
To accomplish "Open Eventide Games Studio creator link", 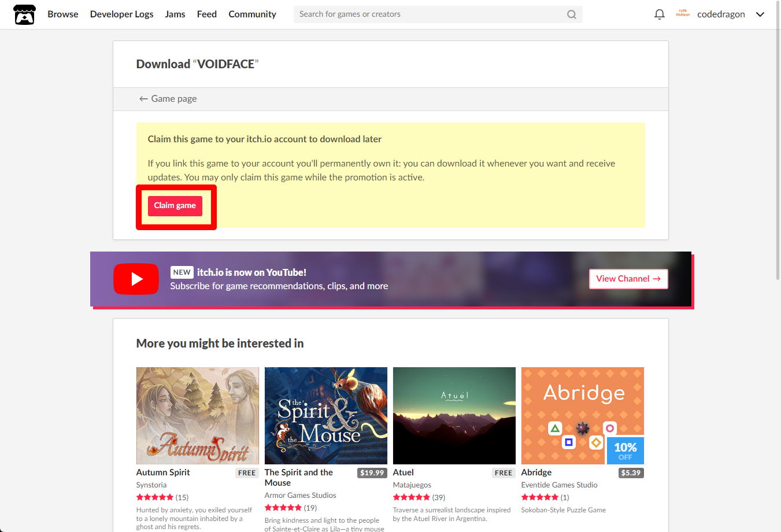I will pyautogui.click(x=560, y=485).
